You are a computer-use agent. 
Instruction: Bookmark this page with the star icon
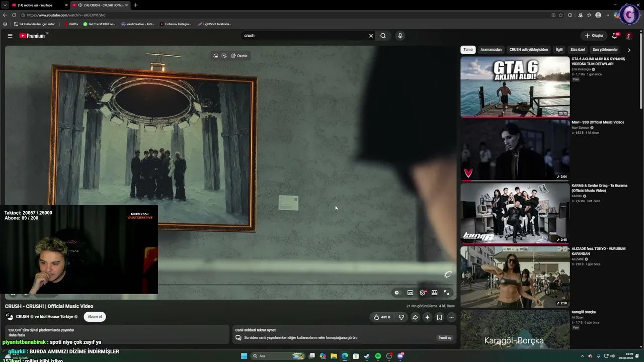(x=560, y=15)
